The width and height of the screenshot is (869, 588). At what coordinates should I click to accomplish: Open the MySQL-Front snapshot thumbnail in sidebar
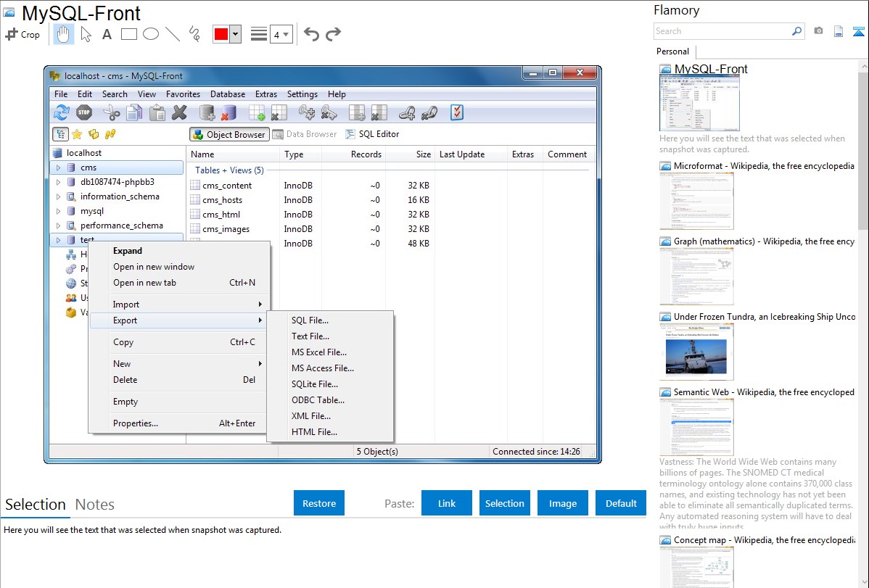coord(699,103)
